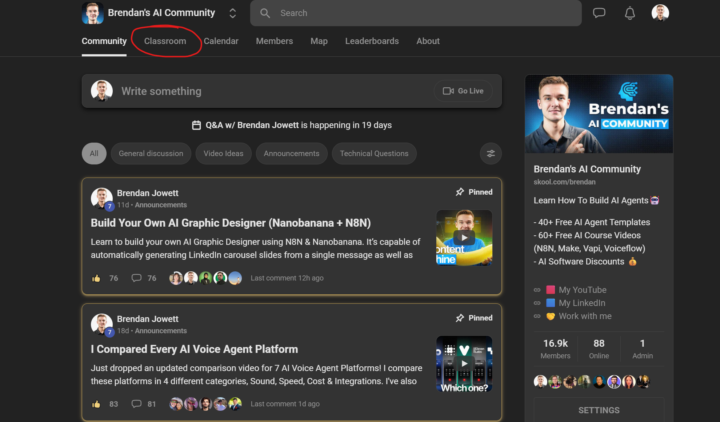This screenshot has width=720, height=422.
Task: View the 1 Admin count
Action: click(x=642, y=349)
